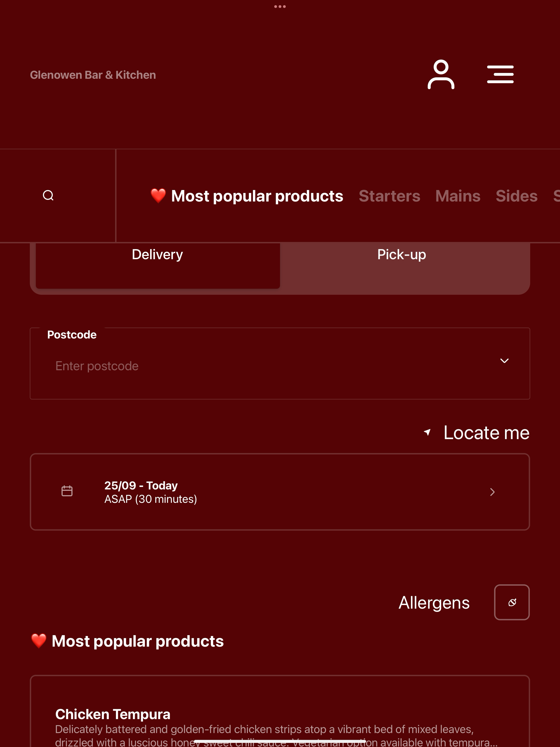Click the Locate me arrow icon
The height and width of the screenshot is (747, 560).
427,432
